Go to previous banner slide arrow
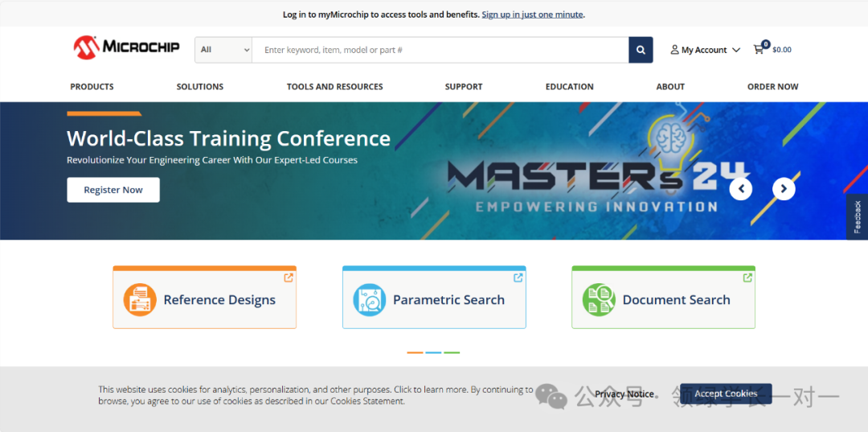Image resolution: width=868 pixels, height=432 pixels. 741,189
